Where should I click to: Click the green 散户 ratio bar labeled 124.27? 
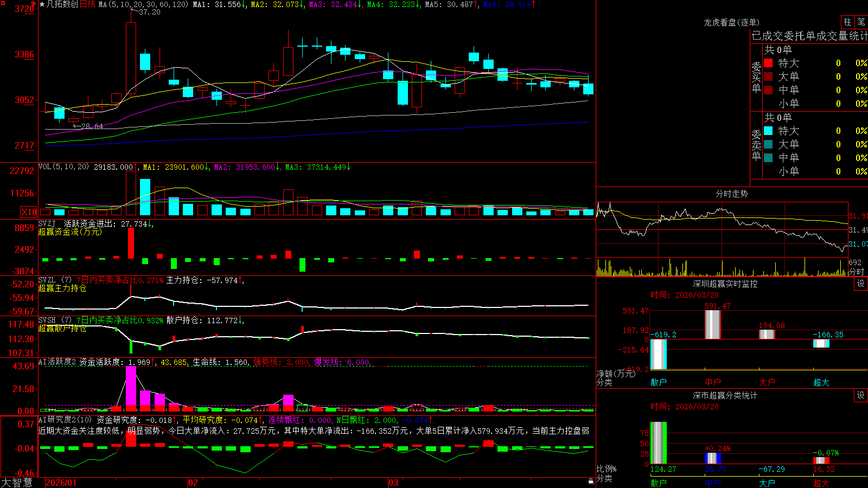[x=659, y=443]
